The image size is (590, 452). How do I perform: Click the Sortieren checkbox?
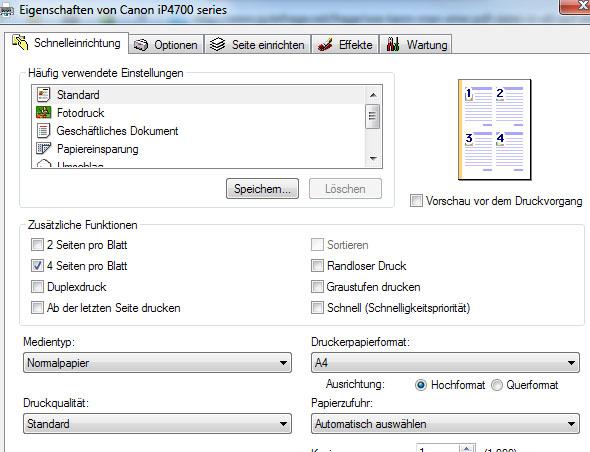tap(317, 245)
